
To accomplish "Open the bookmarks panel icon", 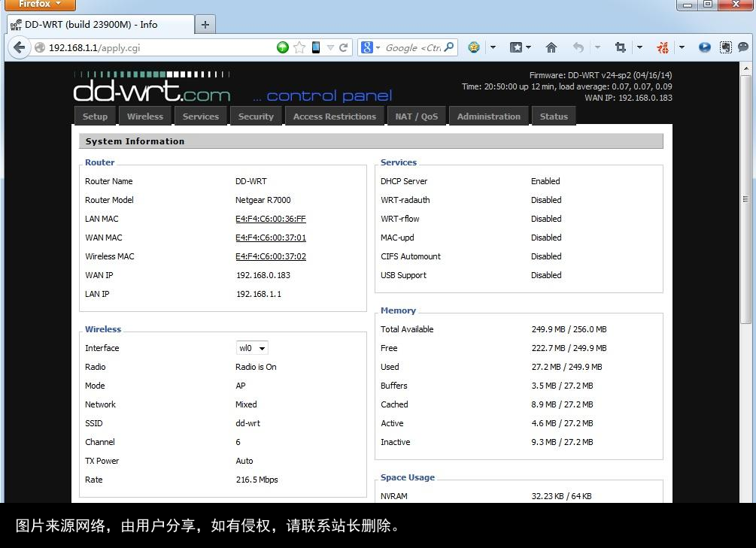I will click(517, 47).
